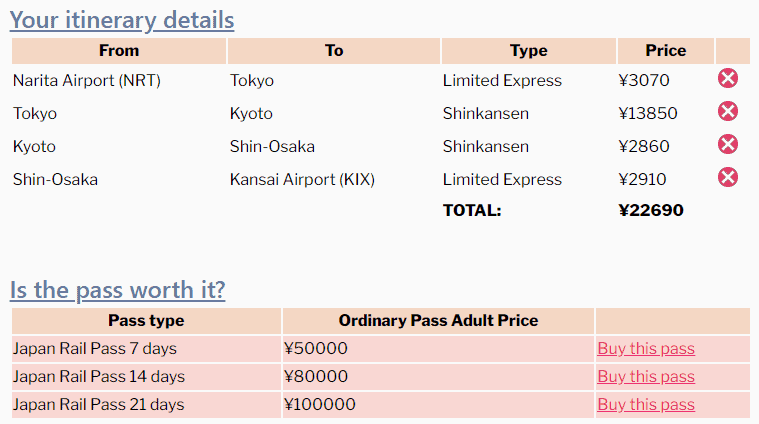This screenshot has height=424, width=759.
Task: Remove Kyoto to Shin-Osaka trip icon
Action: [728, 144]
